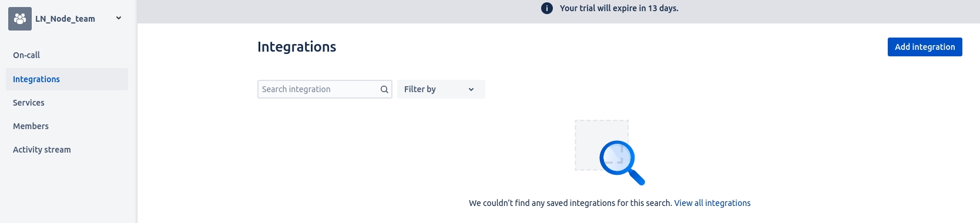980x223 pixels.
Task: Click the large blue magnifying glass illustration
Action: pyautogui.click(x=622, y=163)
